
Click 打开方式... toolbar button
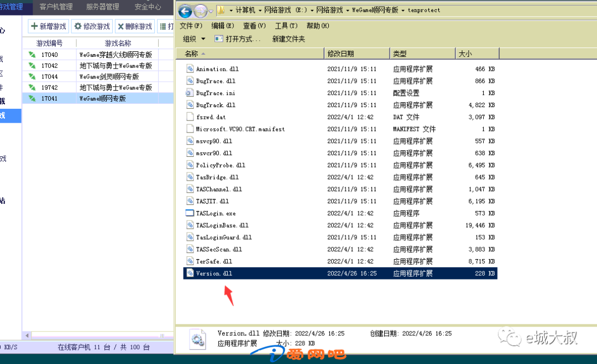[238, 39]
